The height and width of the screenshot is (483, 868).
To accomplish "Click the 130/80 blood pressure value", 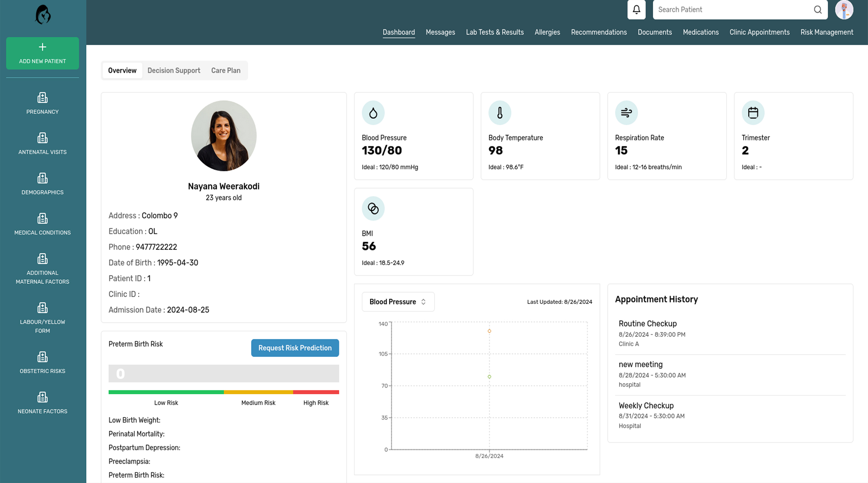I will coord(382,151).
